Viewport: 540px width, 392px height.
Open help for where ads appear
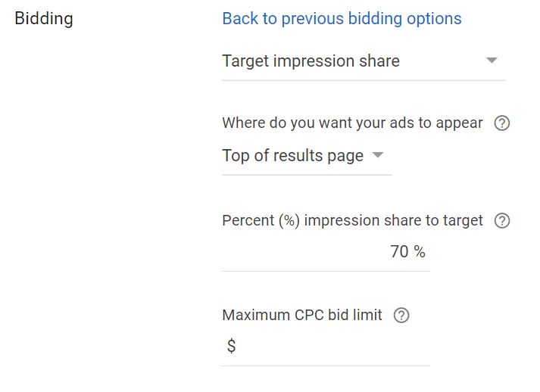(501, 123)
